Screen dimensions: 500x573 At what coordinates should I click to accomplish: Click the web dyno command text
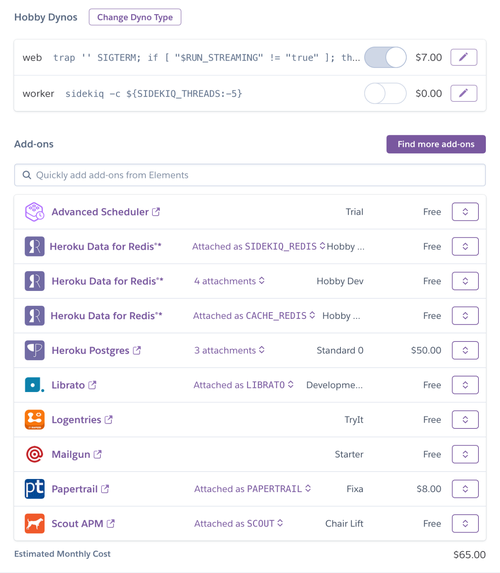click(207, 58)
